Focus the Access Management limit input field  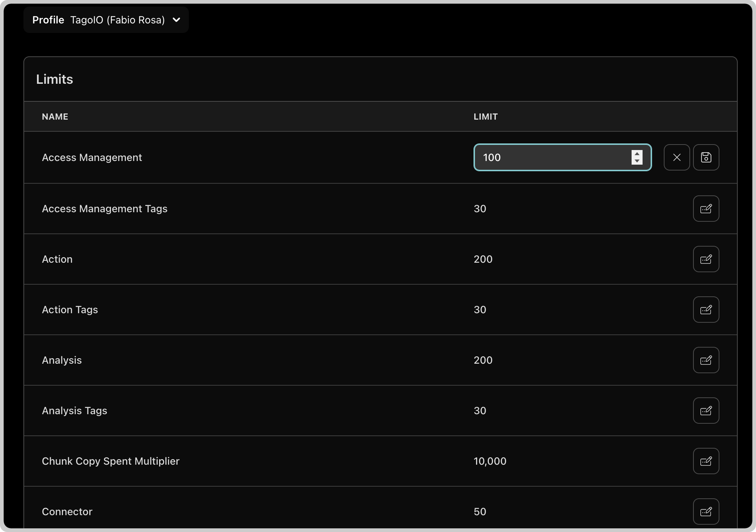coord(562,157)
